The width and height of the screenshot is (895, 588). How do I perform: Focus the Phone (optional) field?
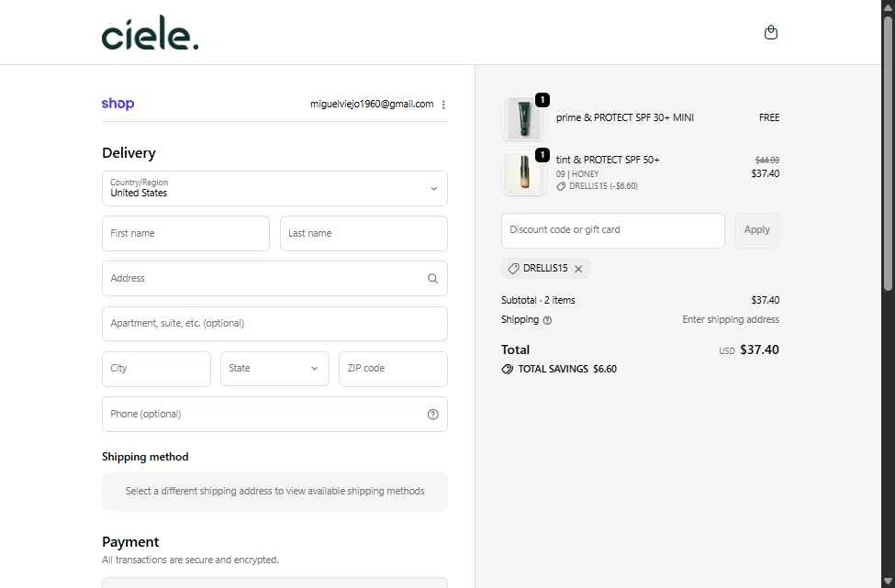(274, 414)
